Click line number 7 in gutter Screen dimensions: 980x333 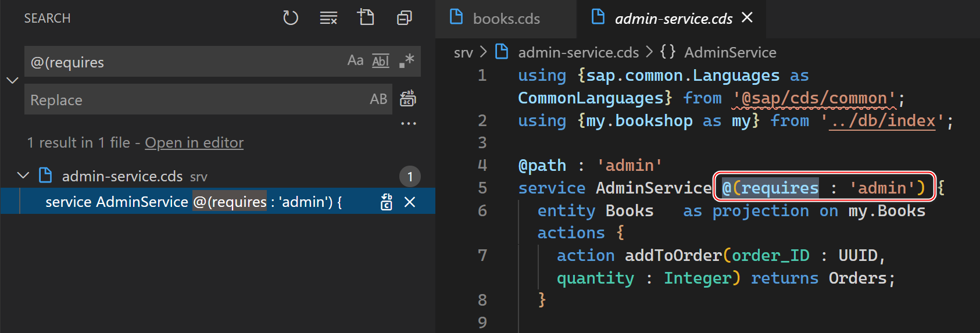point(482,255)
